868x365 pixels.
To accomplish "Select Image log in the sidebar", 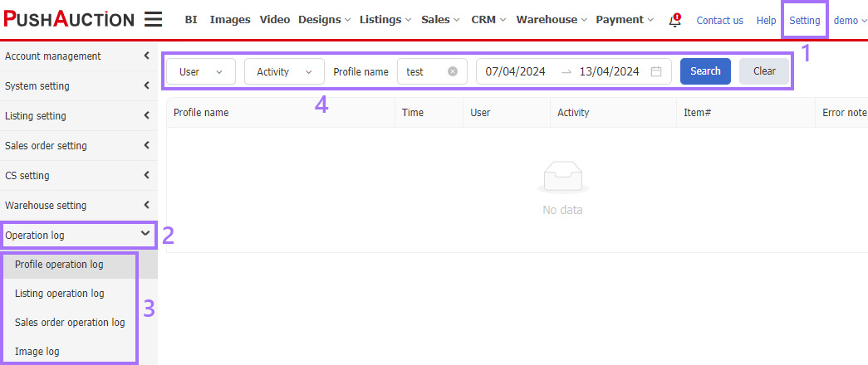I will [x=37, y=352].
